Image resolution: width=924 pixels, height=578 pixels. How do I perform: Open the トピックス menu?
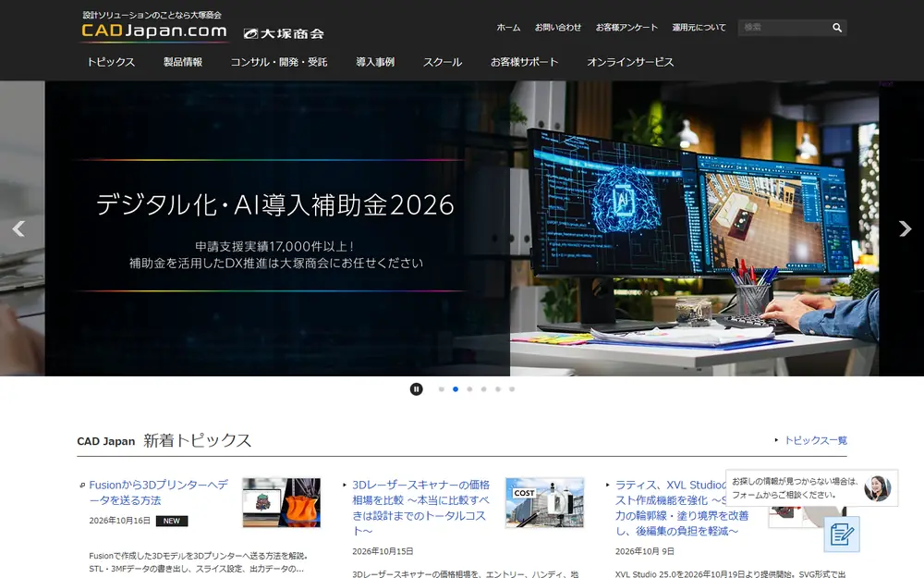111,62
